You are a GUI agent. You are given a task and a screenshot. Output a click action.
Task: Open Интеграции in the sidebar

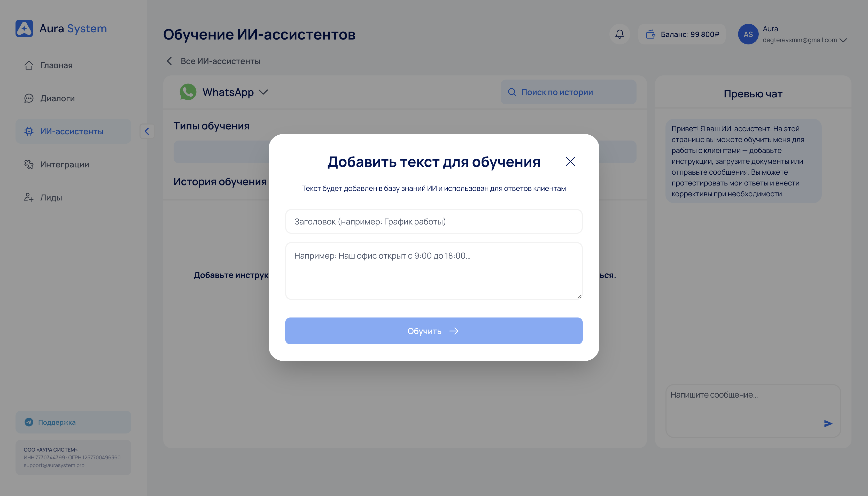[64, 164]
